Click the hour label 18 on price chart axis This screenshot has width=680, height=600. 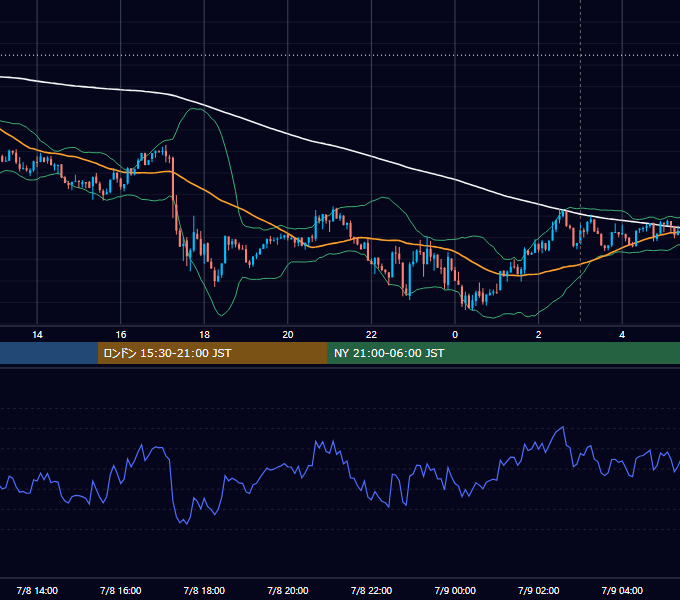point(204,335)
